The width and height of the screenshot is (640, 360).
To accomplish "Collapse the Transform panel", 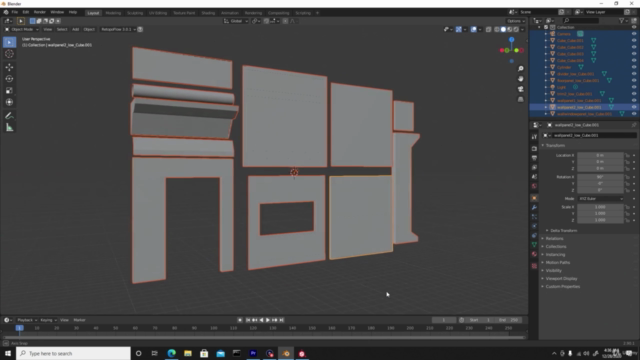I will pos(554,146).
